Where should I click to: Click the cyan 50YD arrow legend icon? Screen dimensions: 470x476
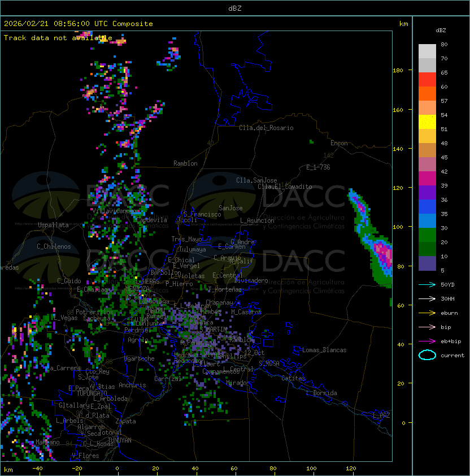click(427, 284)
